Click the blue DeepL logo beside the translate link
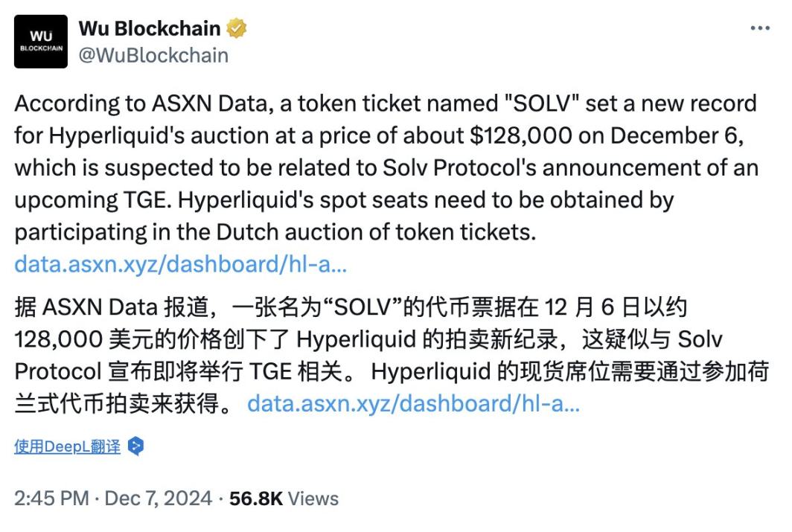 pyautogui.click(x=135, y=446)
